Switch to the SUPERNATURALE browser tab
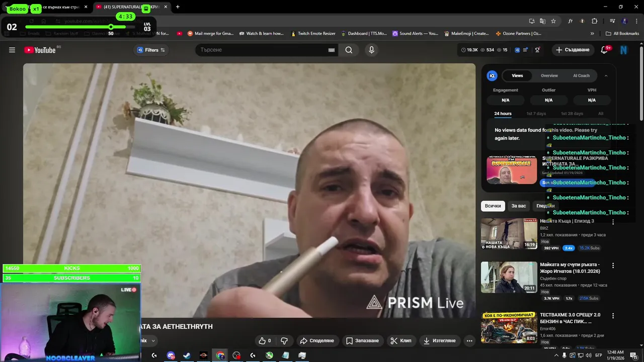Viewport: 644px width, 362px height. 132,7
